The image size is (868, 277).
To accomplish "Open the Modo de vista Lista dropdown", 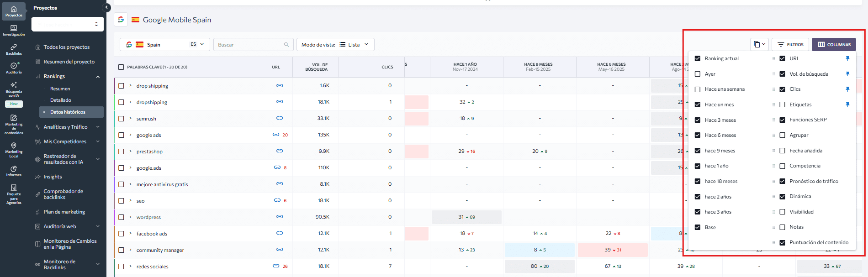I will 335,45.
